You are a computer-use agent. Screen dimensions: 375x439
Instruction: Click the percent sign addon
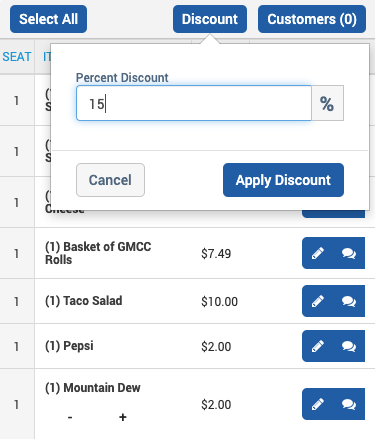coord(327,103)
